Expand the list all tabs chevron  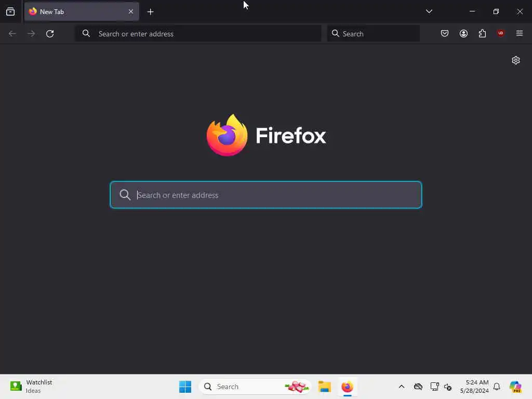429,11
